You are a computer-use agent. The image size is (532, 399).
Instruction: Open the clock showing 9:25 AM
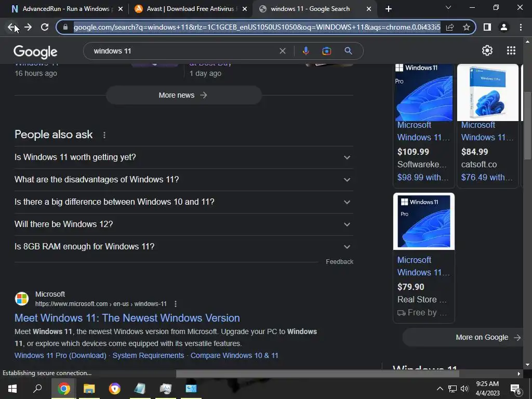[487, 389]
